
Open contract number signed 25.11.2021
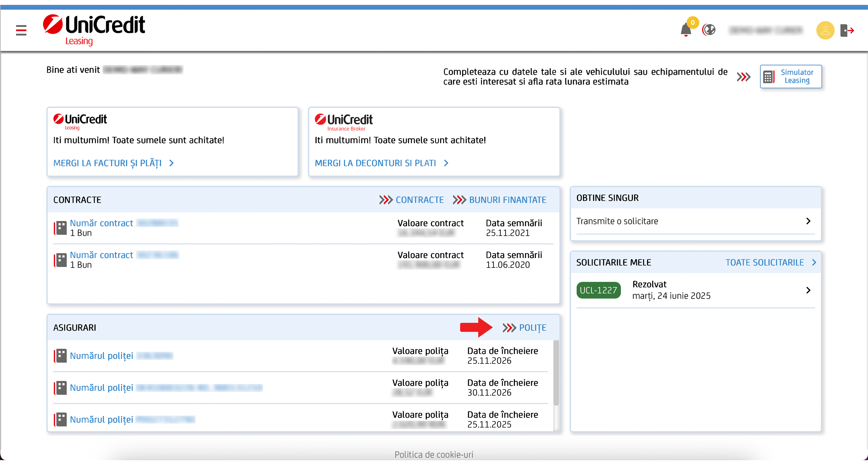(x=124, y=223)
